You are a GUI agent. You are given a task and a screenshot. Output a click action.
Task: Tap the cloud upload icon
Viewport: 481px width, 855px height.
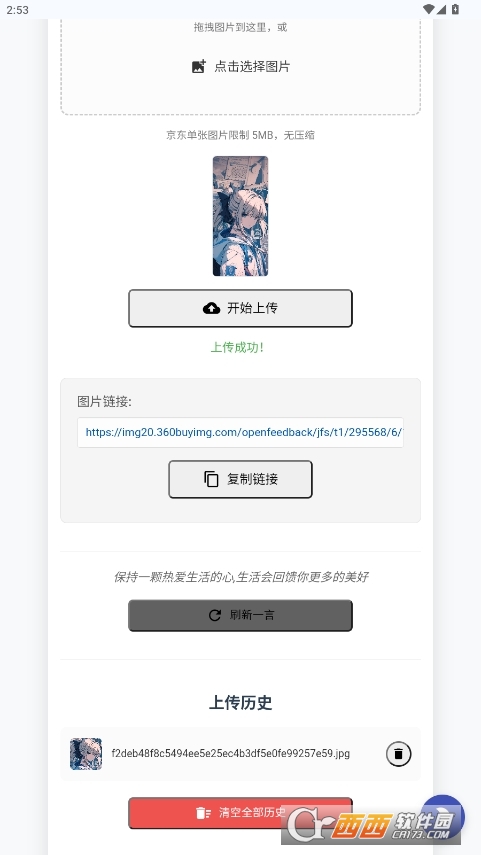(x=212, y=308)
